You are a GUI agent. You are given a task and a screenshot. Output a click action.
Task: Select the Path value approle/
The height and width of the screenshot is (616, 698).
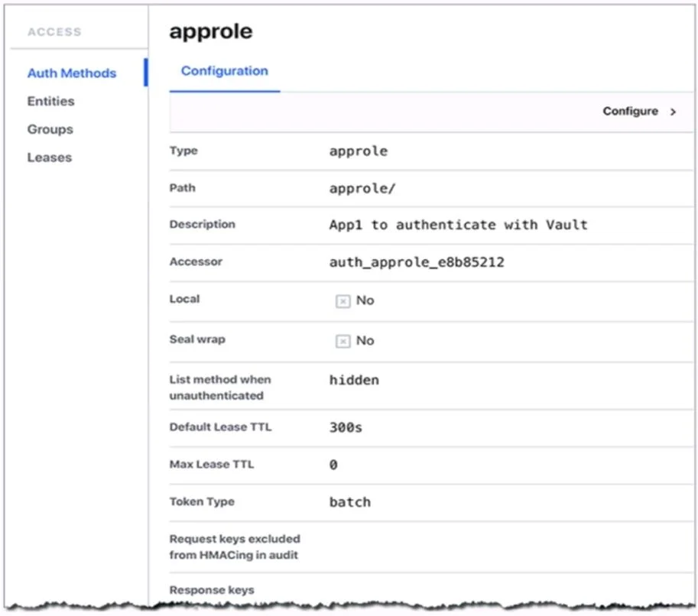pyautogui.click(x=362, y=189)
